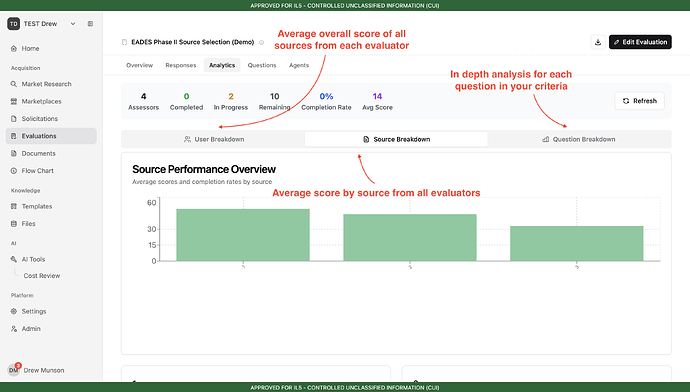Click the info icon after the evaluation title
Screen dimensions: 690x392
(x=261, y=43)
